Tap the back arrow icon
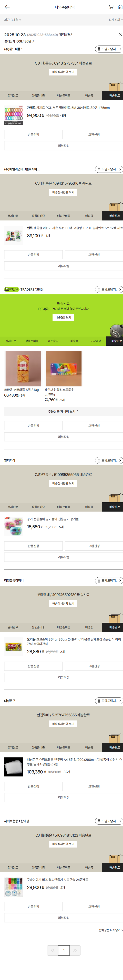123x980 pixels. (x=7, y=7)
